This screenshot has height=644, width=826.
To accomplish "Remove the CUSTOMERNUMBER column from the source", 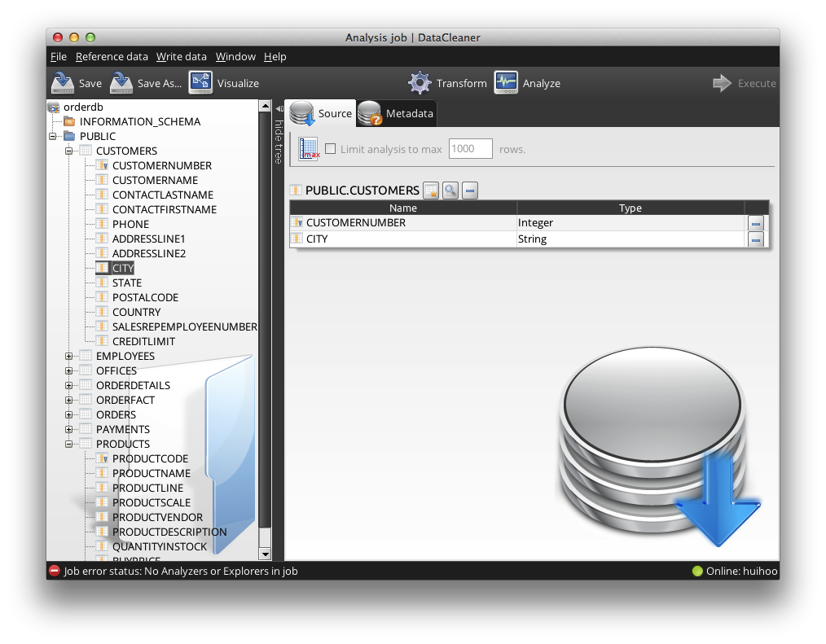I will (755, 223).
